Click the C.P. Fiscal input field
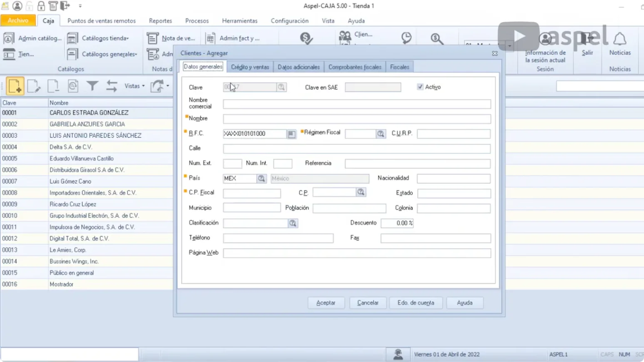 click(252, 193)
